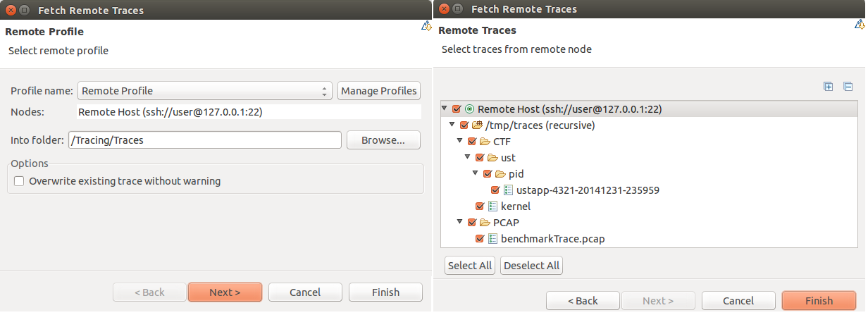
Task: Click the Manage Profiles button
Action: pos(379,91)
